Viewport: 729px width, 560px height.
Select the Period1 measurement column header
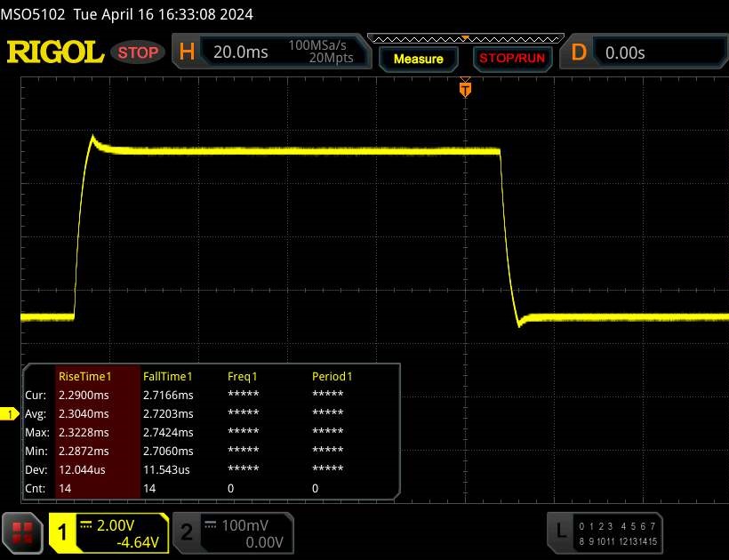click(x=332, y=376)
